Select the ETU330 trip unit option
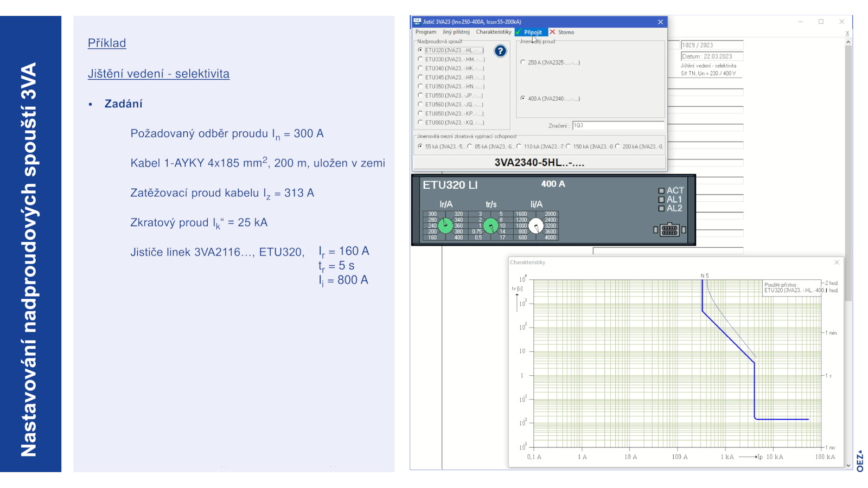Image resolution: width=868 pixels, height=488 pixels. (420, 60)
